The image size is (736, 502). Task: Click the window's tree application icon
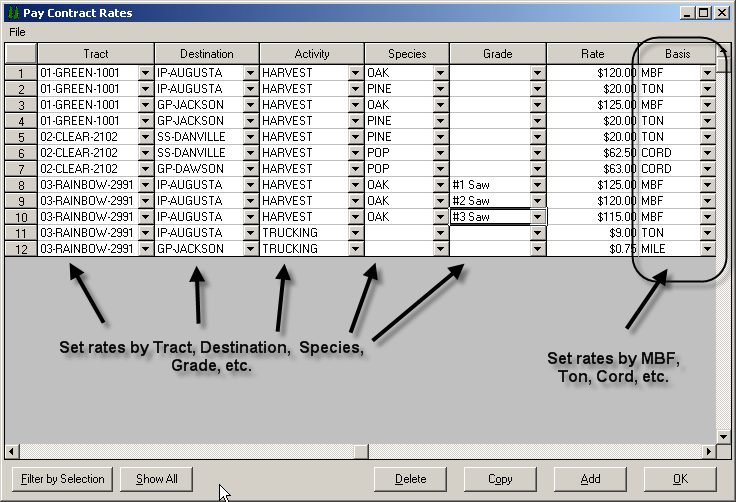click(14, 13)
